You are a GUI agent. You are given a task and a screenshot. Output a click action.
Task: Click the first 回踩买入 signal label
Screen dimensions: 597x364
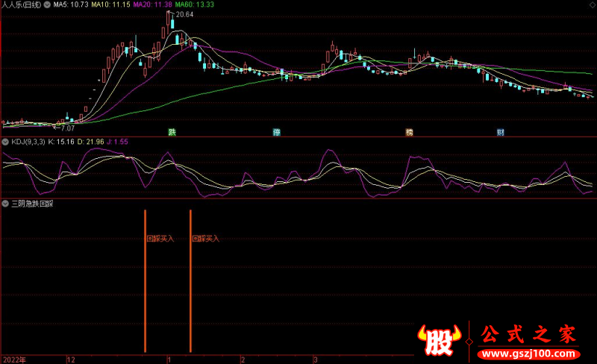[160, 239]
